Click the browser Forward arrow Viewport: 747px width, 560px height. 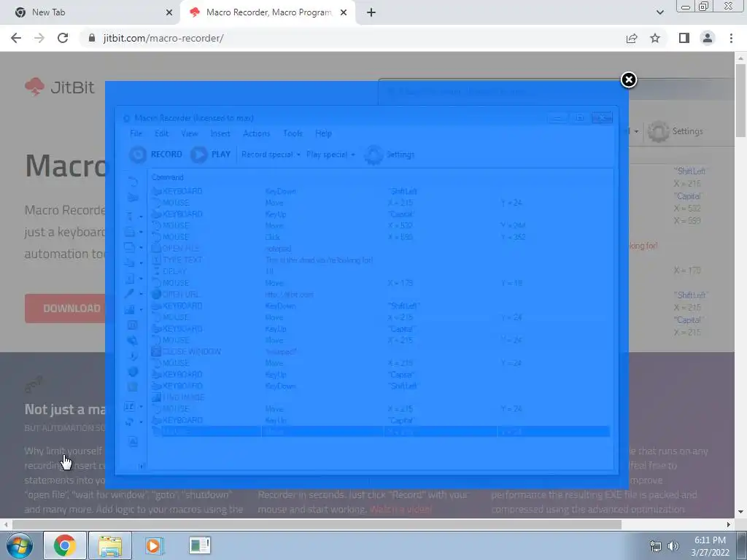tap(39, 38)
